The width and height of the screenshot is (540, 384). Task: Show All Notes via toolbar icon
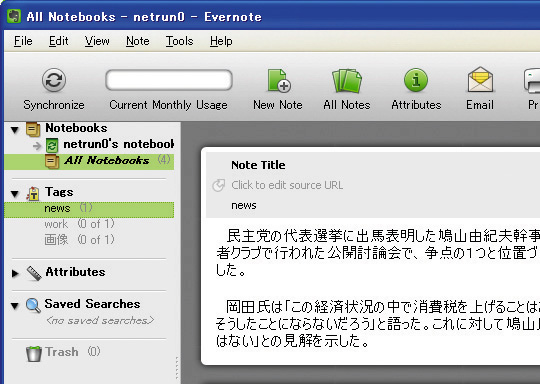coord(347,81)
